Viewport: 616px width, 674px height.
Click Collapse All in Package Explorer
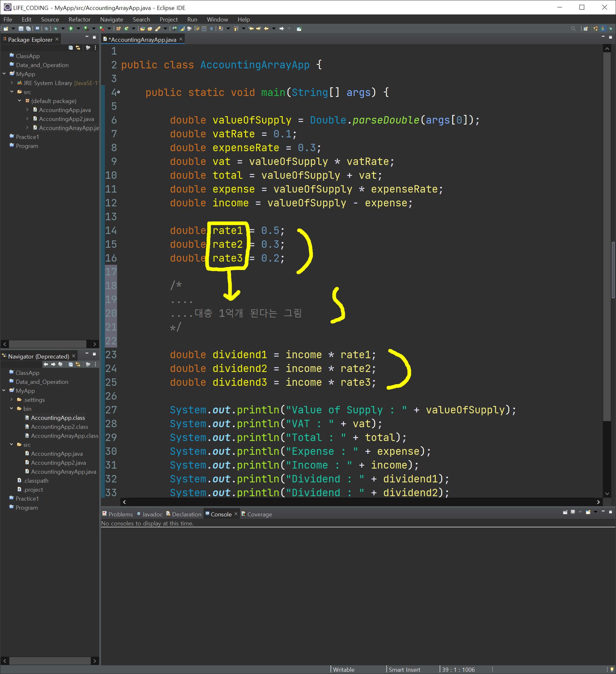71,48
